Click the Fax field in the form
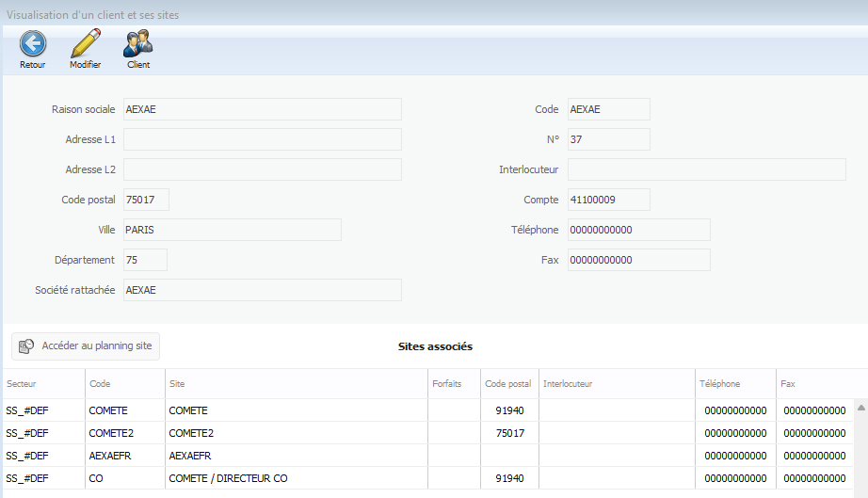Viewport: 868px width, 498px height. click(x=638, y=260)
